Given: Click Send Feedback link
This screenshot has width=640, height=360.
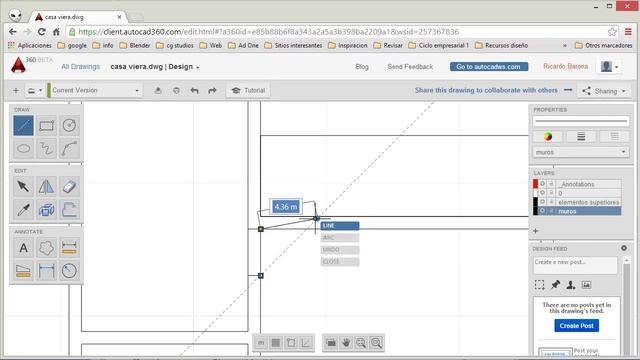Looking at the screenshot, I should coord(410,67).
